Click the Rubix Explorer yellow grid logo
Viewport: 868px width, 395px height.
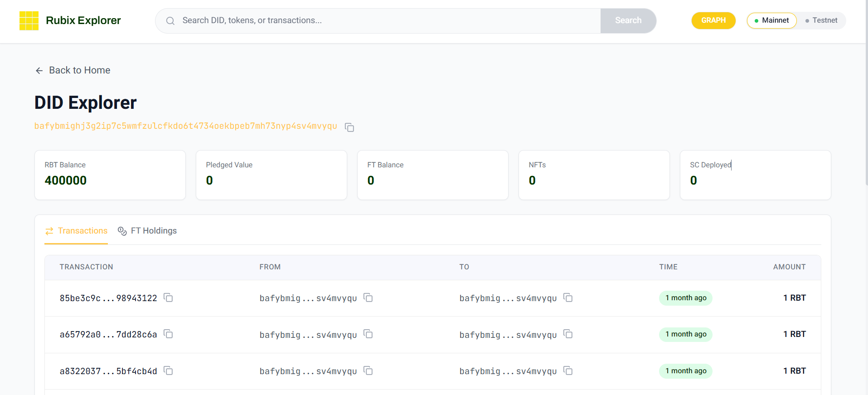coord(29,21)
